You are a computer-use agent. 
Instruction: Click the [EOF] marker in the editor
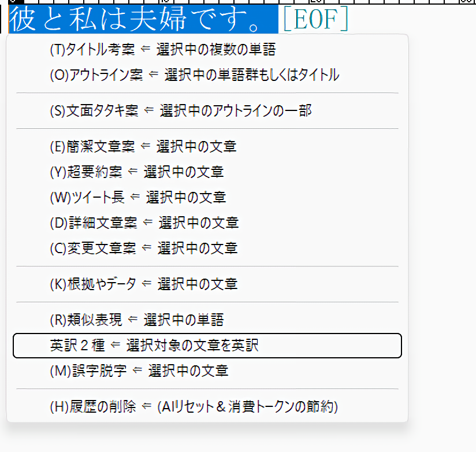(315, 20)
